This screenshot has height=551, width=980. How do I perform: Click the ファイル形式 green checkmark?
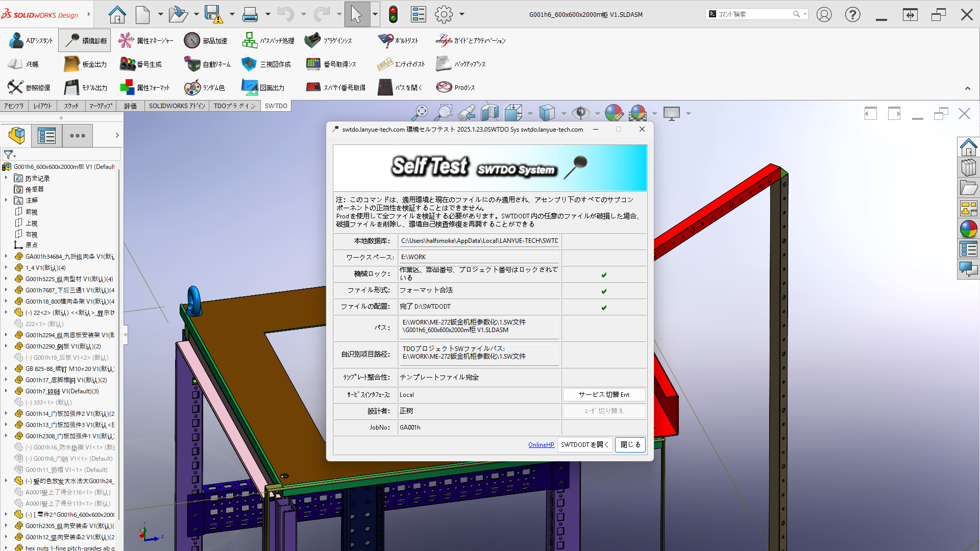tap(604, 291)
